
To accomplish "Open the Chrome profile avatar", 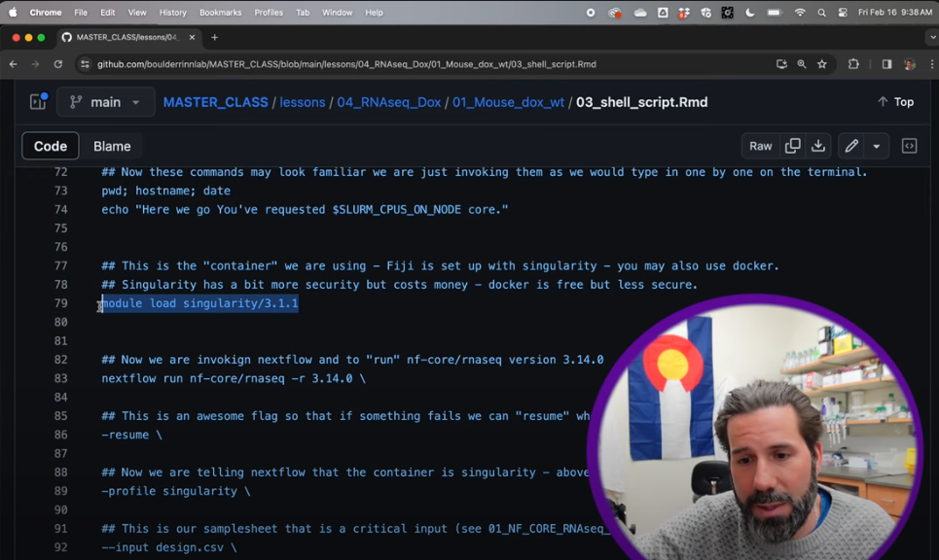I will [x=910, y=64].
